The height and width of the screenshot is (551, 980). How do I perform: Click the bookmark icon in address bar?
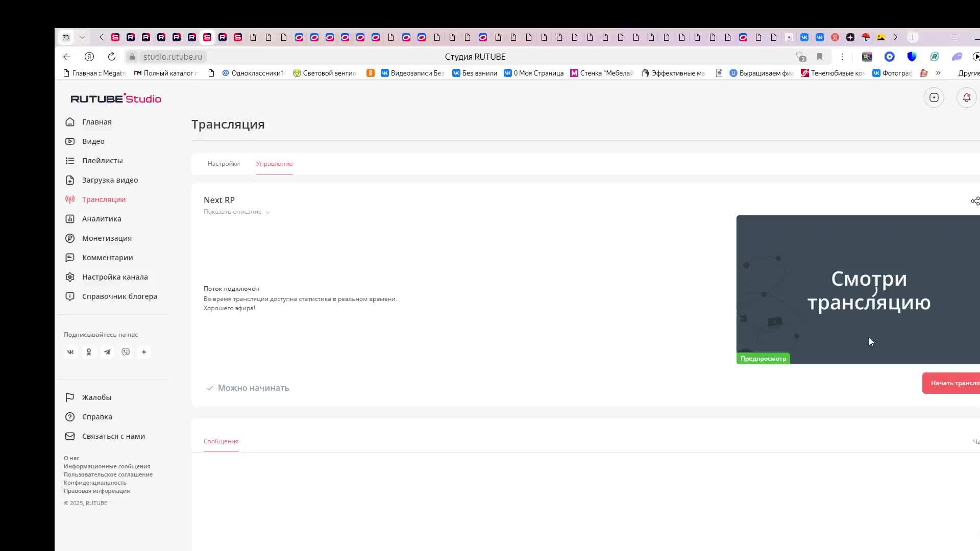tap(820, 57)
